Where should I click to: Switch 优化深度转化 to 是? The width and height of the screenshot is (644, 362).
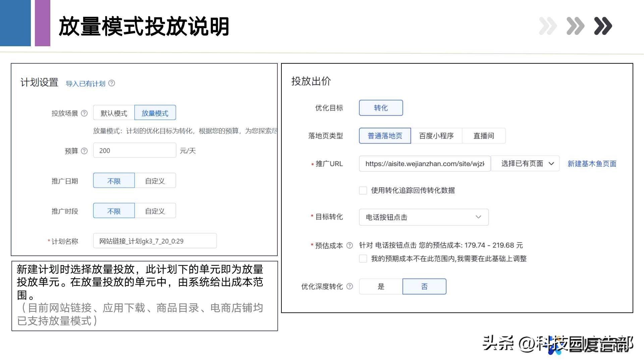coord(381,286)
